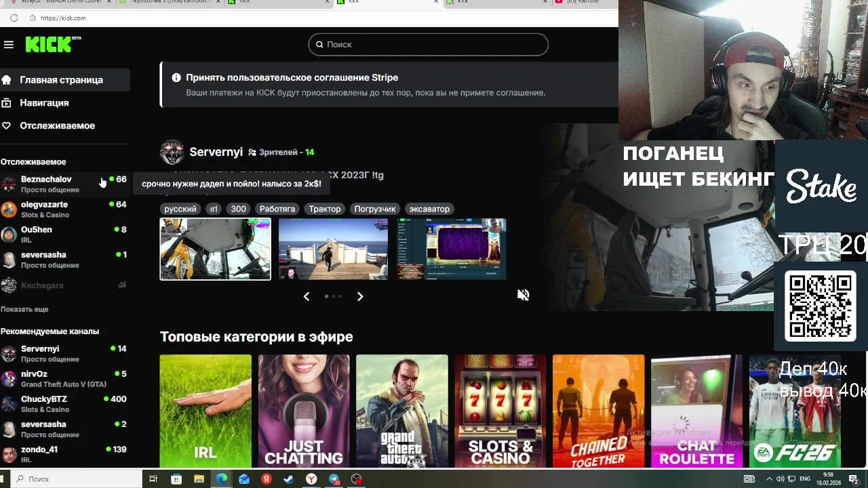Open olegvazarte followed channel
This screenshot has width=868, height=488.
coord(65,209)
